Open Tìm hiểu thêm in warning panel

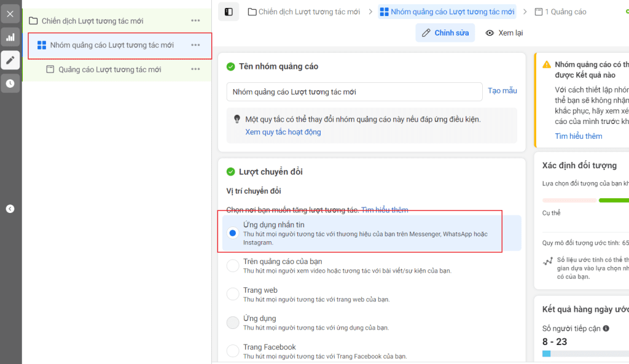(x=579, y=136)
